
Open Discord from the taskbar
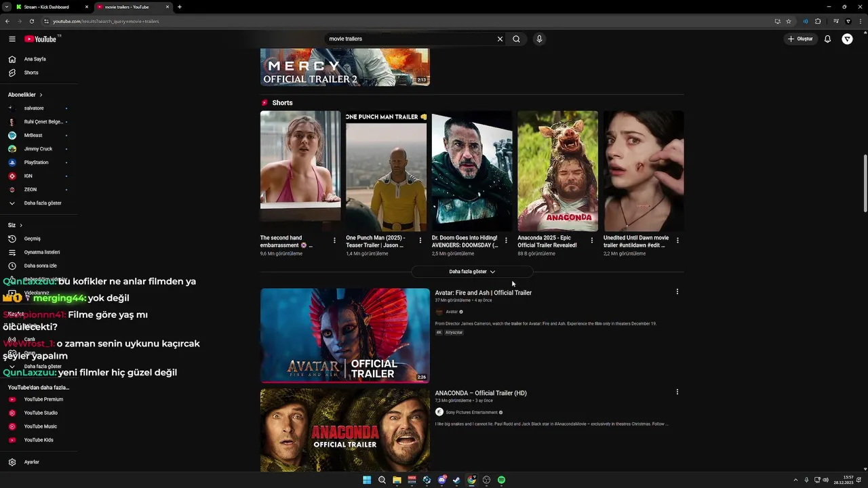441,480
